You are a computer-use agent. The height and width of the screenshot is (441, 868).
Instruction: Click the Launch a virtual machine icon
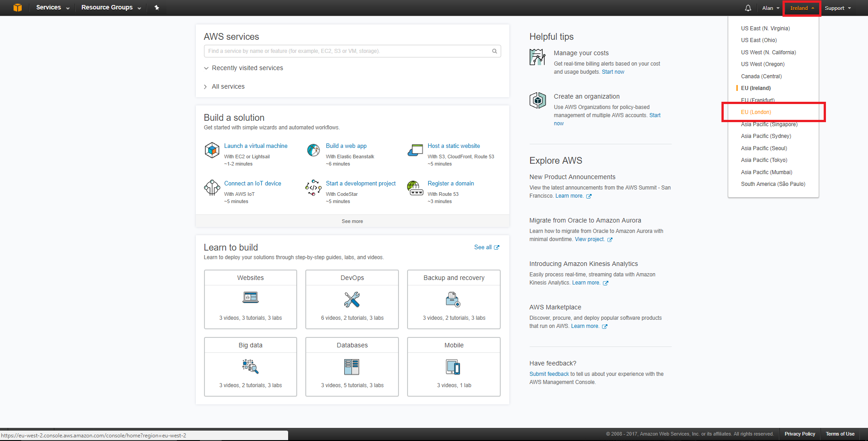[x=212, y=150]
